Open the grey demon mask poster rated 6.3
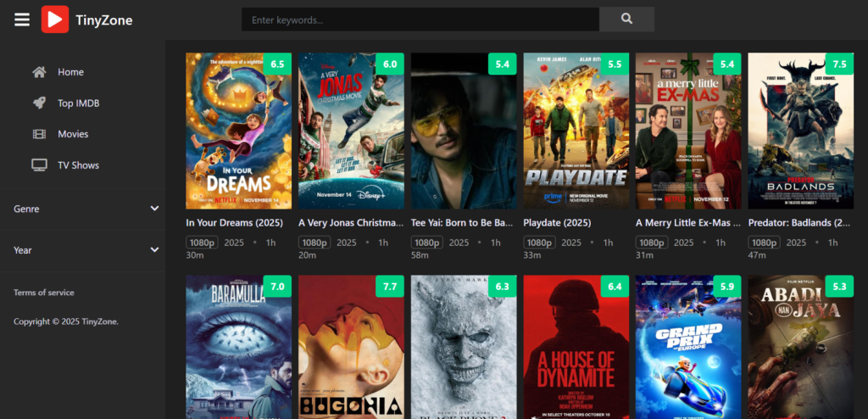 [x=464, y=347]
